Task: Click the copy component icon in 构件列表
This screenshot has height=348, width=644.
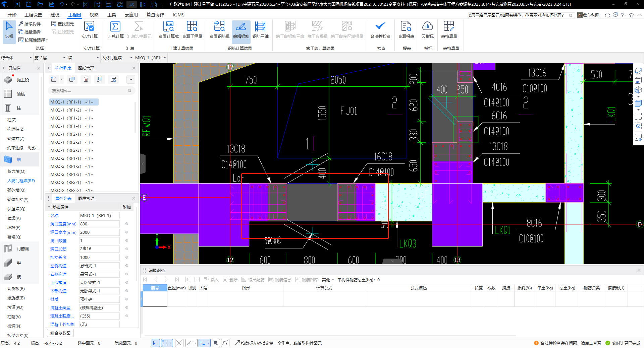Action: pos(72,79)
